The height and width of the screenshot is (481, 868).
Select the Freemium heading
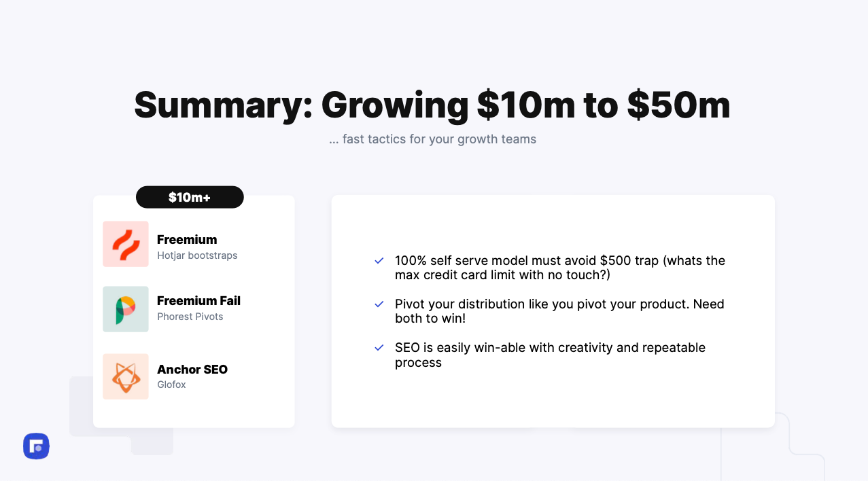coord(187,239)
